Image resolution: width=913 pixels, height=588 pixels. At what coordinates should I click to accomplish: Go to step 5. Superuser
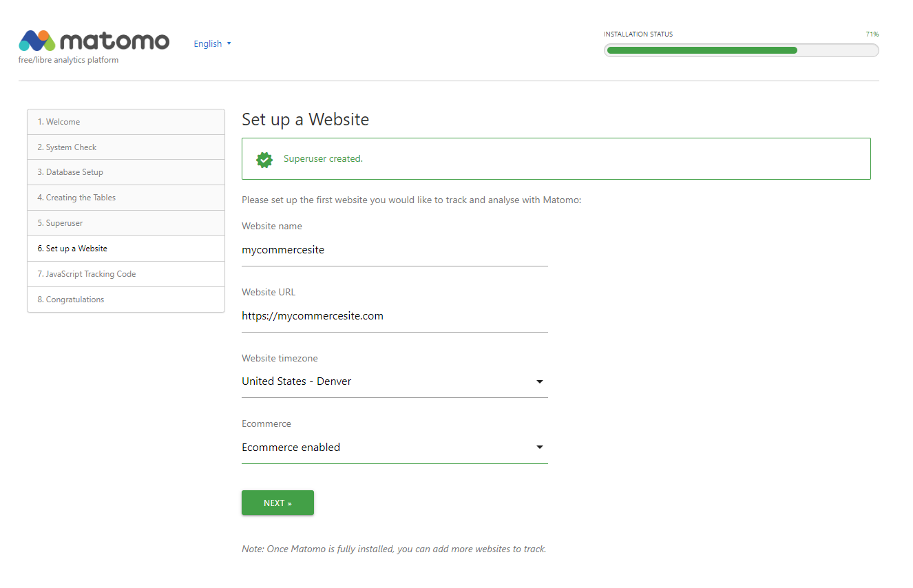pos(126,223)
